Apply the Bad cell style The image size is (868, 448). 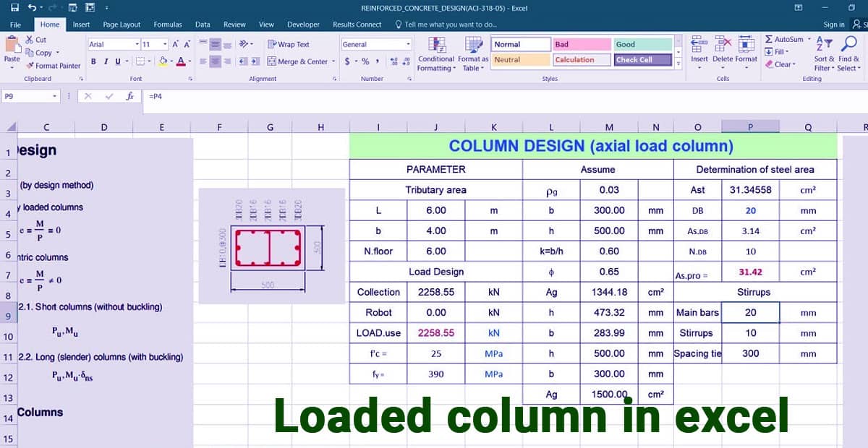(x=581, y=44)
